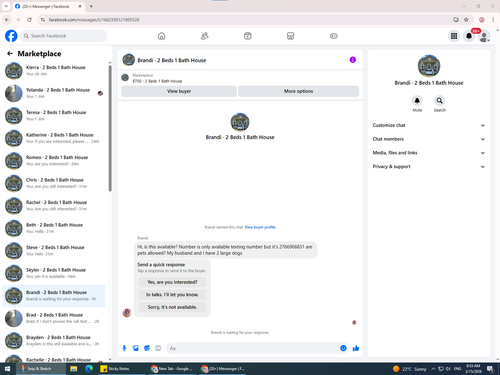Screen dimensions: 500x375
Task: Go back using the Marketplace back arrow
Action: point(10,53)
